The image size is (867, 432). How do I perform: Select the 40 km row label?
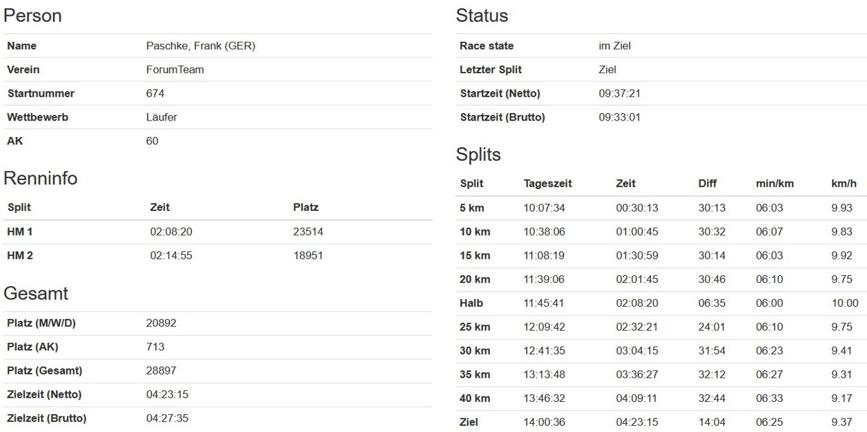click(474, 398)
